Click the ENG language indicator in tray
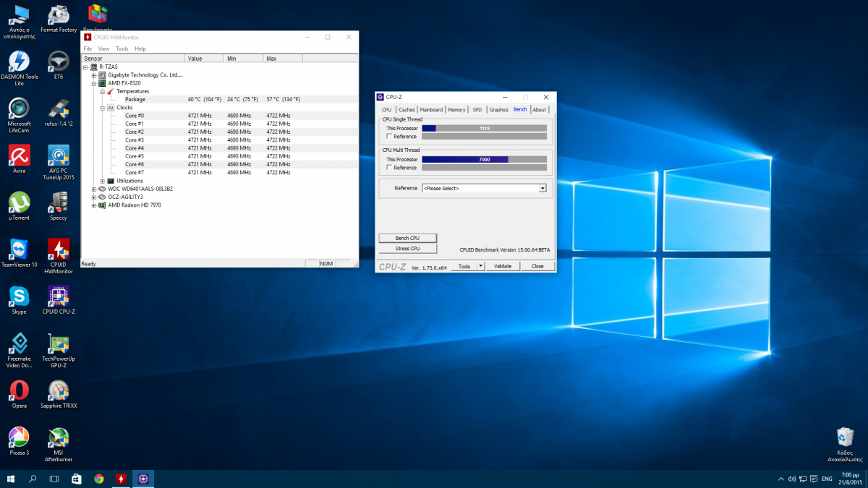 (827, 479)
